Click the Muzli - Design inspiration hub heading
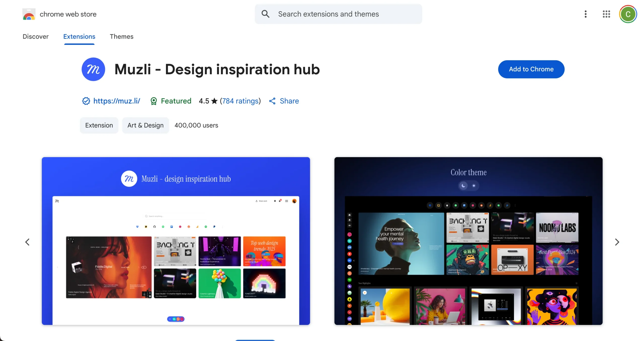This screenshot has height=341, width=644. coord(217,69)
